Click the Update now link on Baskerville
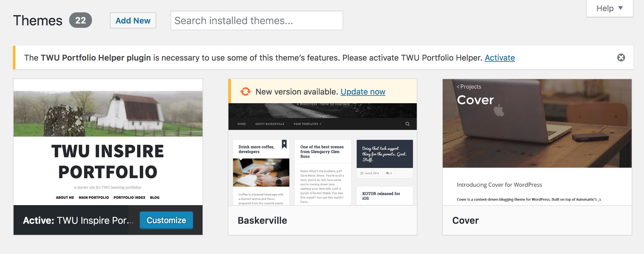 click(363, 92)
